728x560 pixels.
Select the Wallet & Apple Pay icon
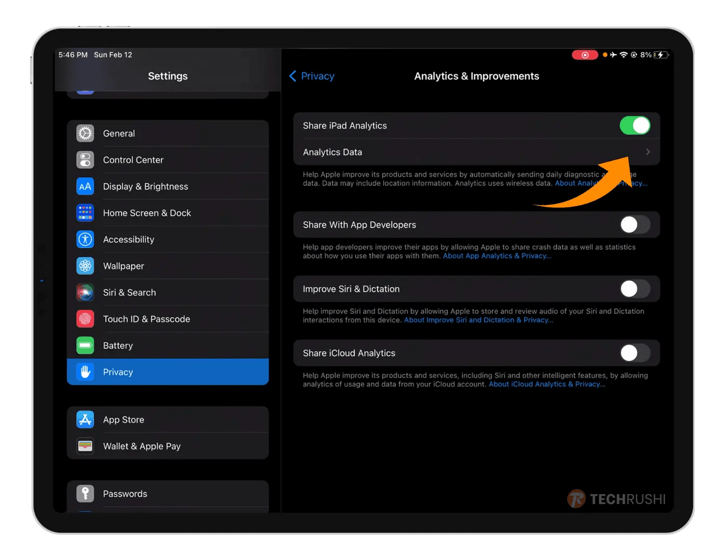(85, 446)
